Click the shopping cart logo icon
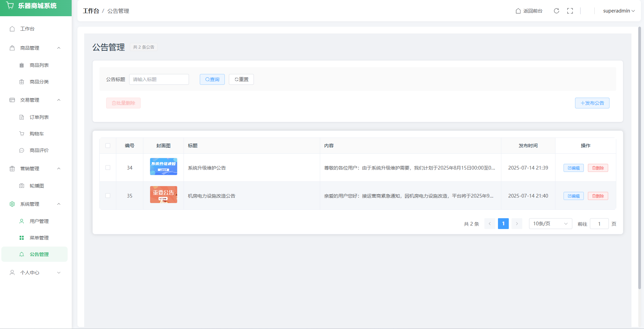This screenshot has width=644, height=329. [x=10, y=6]
